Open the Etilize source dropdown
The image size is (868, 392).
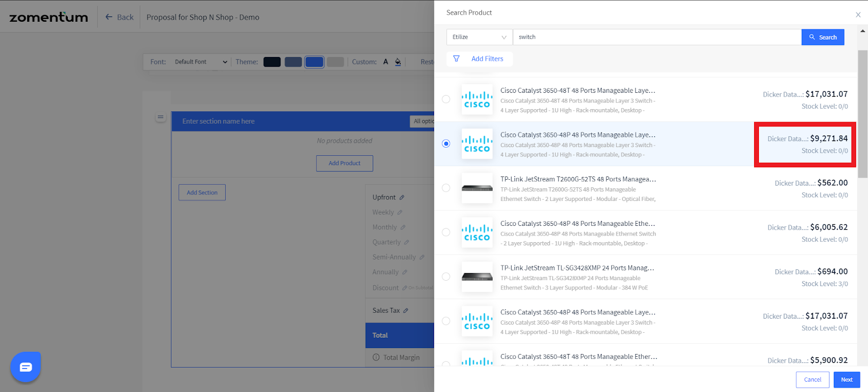coord(480,37)
